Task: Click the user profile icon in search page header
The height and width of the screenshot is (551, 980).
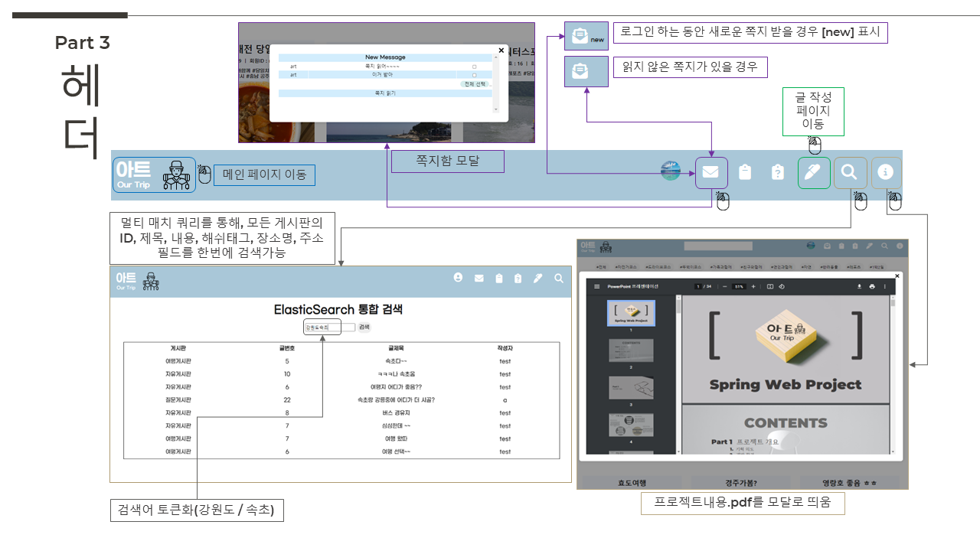Action: click(x=458, y=278)
